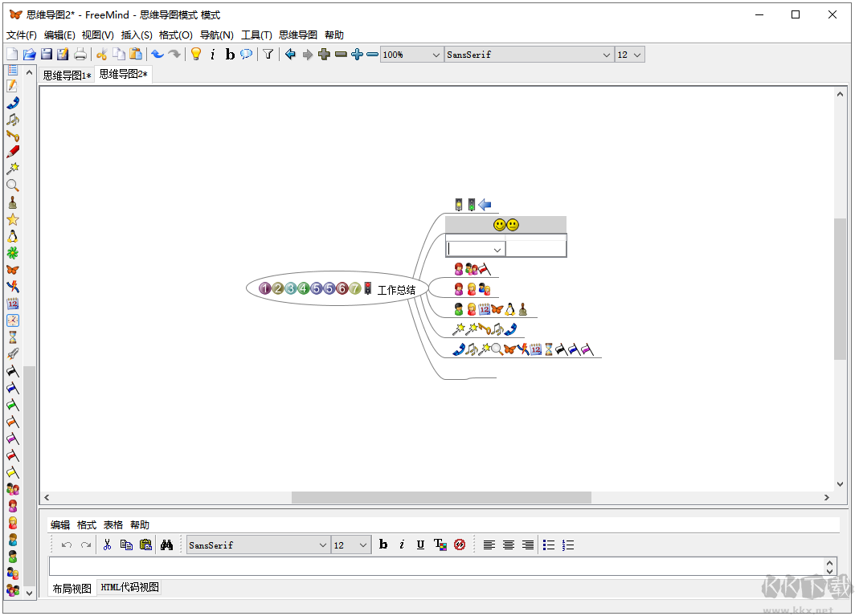855x616 pixels.
Task: Add the hourglass icon from side palette
Action: point(13,337)
